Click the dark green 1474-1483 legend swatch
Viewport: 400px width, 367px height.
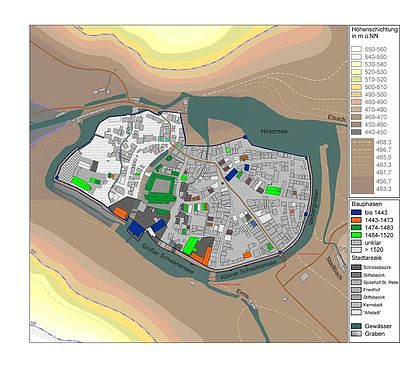coord(357,227)
